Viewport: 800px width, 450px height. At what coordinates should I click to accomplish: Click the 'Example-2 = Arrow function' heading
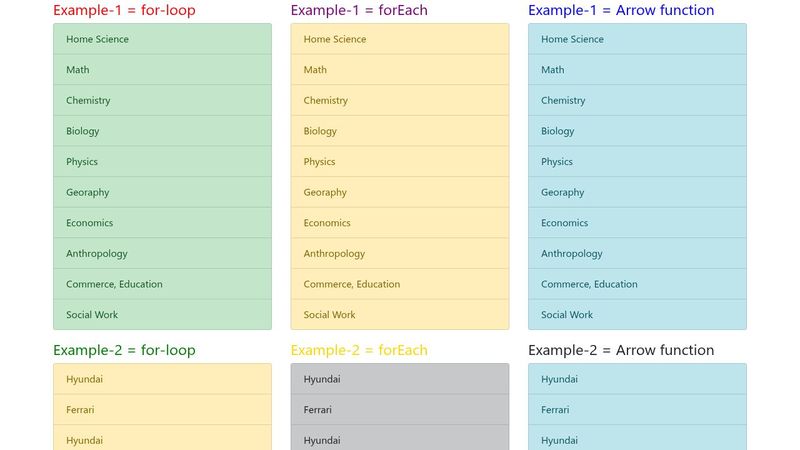point(621,351)
